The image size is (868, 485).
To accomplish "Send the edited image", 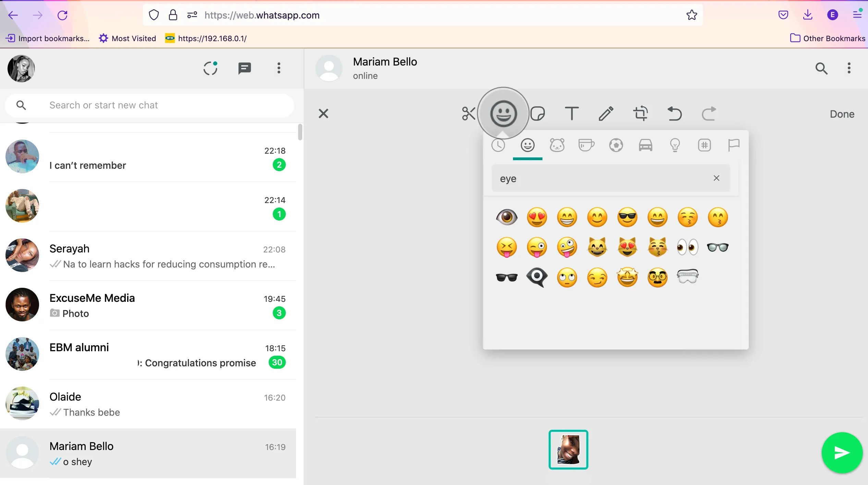I will click(842, 453).
